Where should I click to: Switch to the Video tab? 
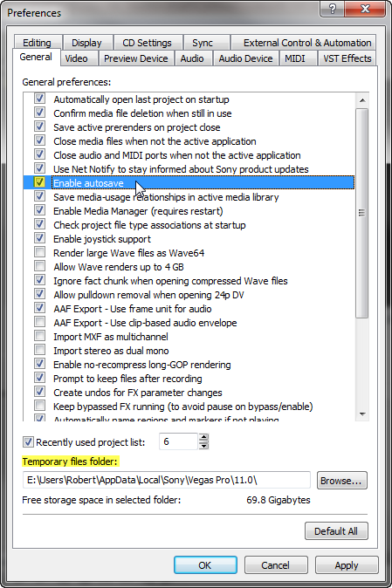pos(76,58)
